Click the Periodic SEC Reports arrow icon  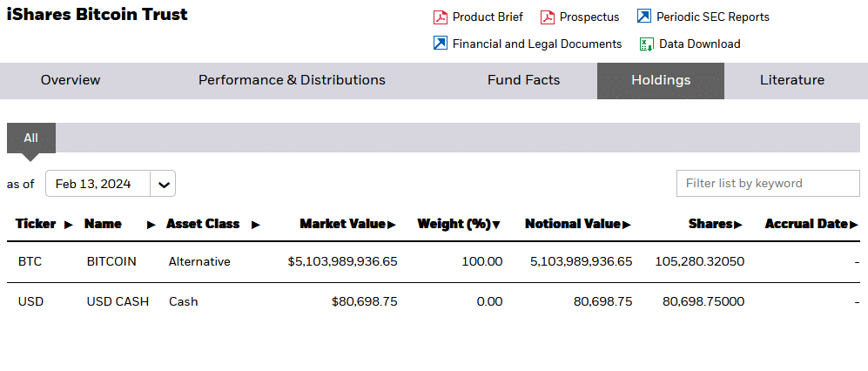tap(643, 17)
